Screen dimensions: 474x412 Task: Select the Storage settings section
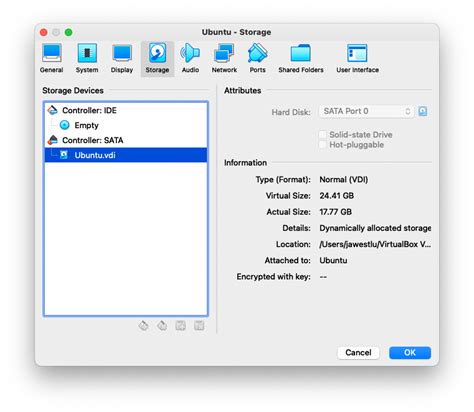[157, 59]
